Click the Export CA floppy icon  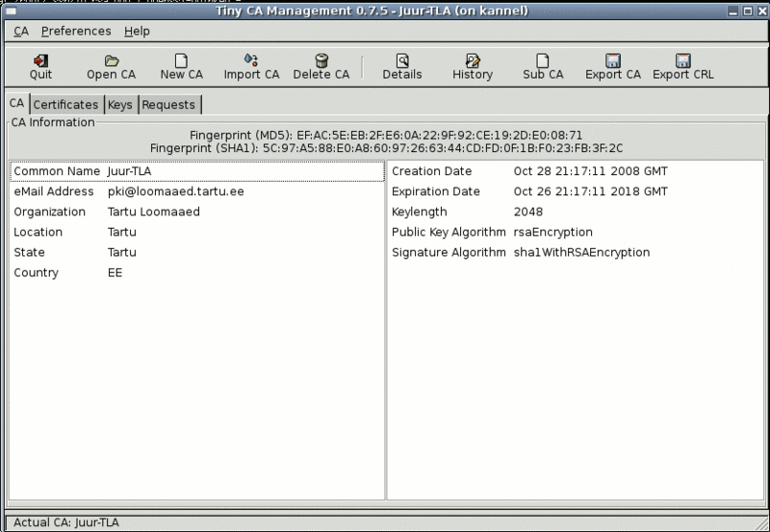point(613,61)
